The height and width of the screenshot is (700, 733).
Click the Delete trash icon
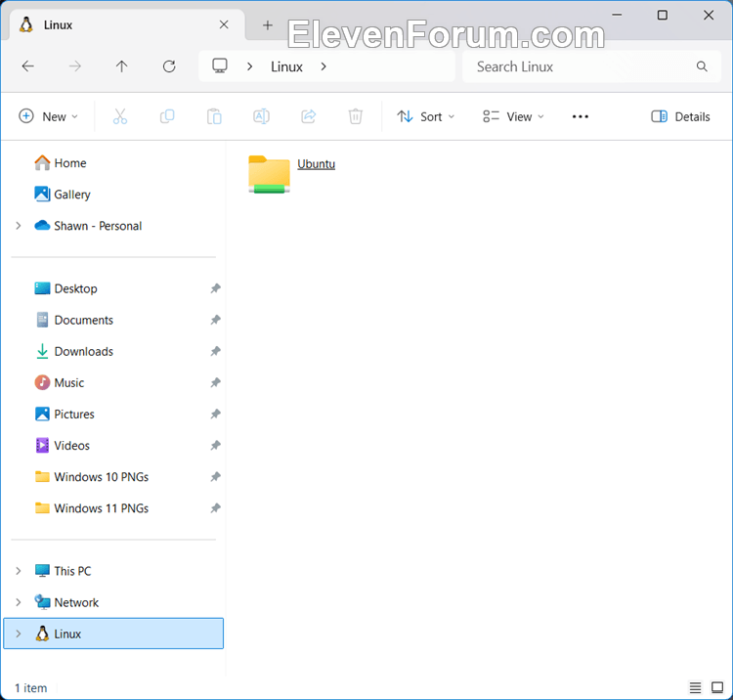coord(356,116)
